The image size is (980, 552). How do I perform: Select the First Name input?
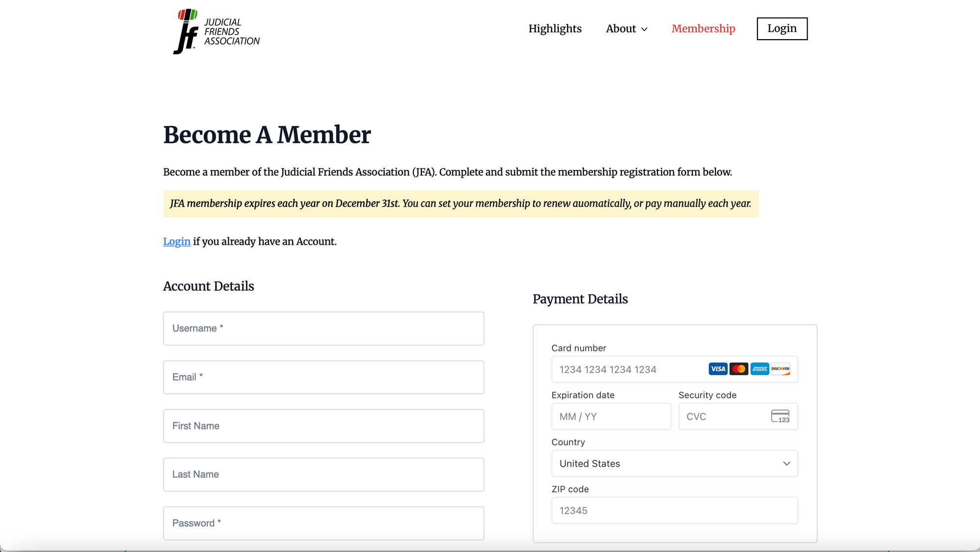coord(323,426)
